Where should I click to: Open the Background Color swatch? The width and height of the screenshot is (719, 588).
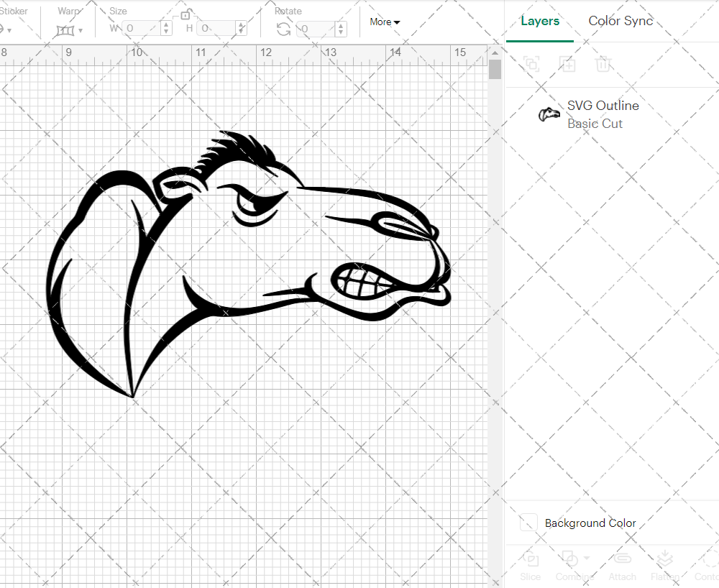point(528,523)
